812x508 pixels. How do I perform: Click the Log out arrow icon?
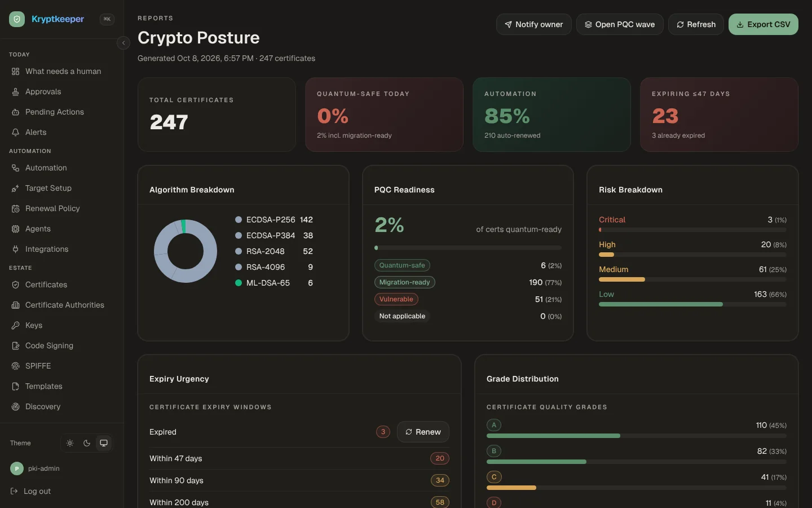coord(15,491)
